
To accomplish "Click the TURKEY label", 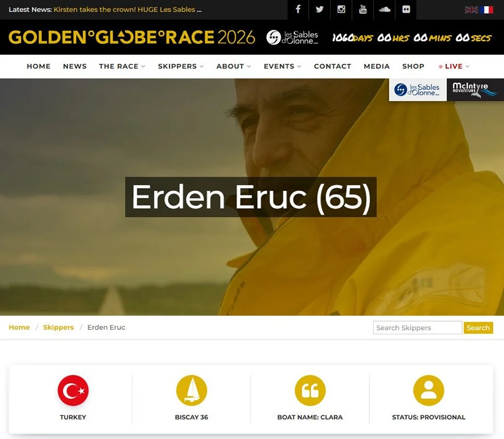I will click(73, 417).
